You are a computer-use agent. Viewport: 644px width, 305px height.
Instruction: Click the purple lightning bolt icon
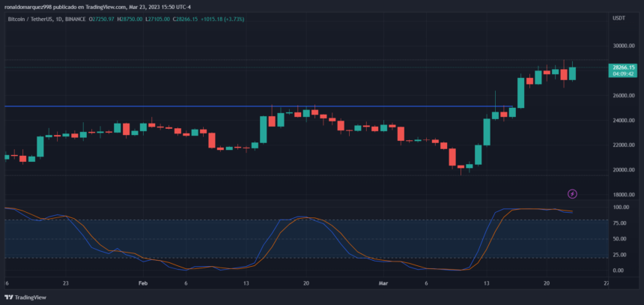point(572,193)
